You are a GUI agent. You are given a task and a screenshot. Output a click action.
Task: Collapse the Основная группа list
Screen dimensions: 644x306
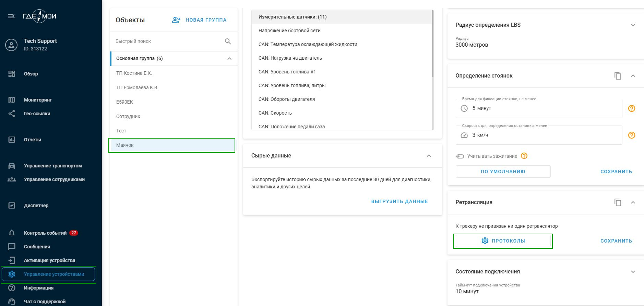click(229, 59)
